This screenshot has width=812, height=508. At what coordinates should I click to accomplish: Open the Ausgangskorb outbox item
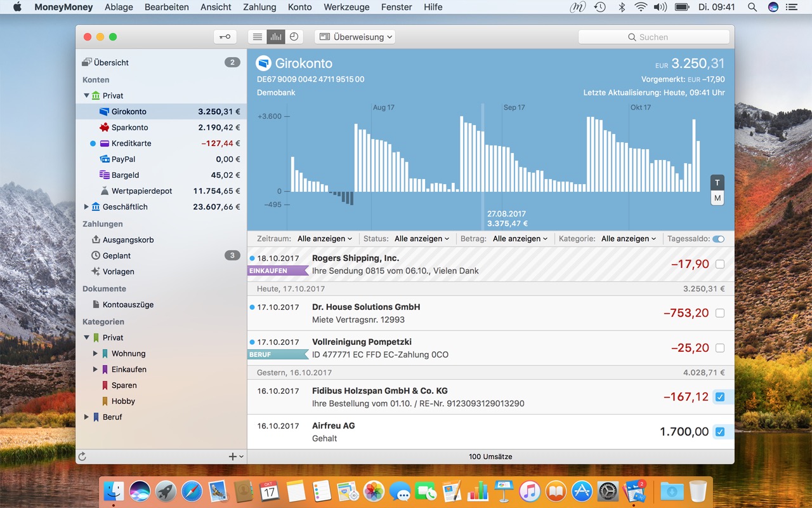click(x=128, y=240)
